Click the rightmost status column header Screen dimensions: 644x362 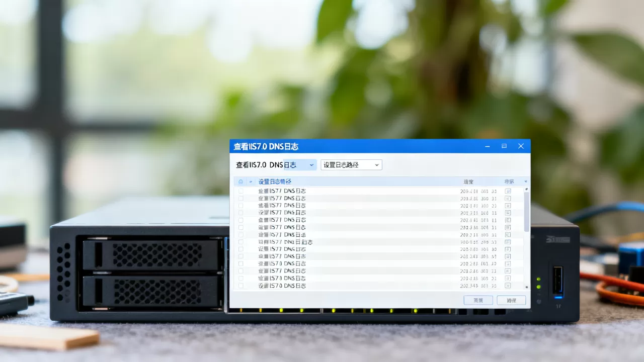click(x=509, y=182)
